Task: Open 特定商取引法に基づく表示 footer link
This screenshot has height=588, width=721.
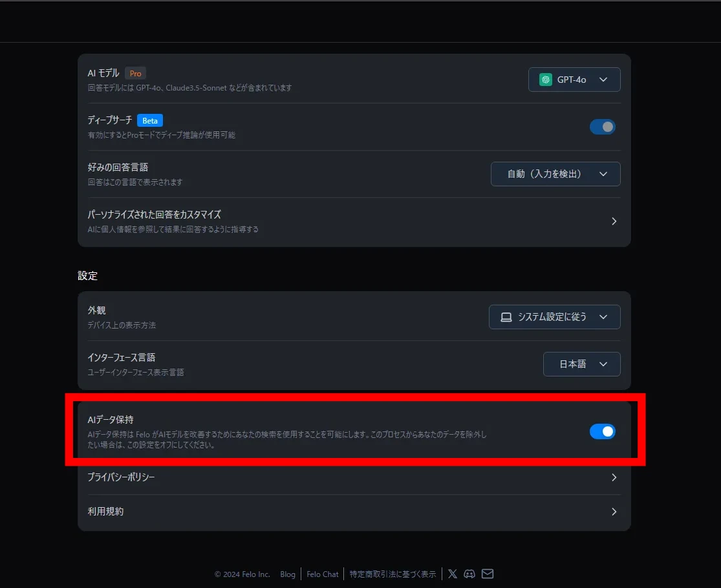Action: point(393,574)
